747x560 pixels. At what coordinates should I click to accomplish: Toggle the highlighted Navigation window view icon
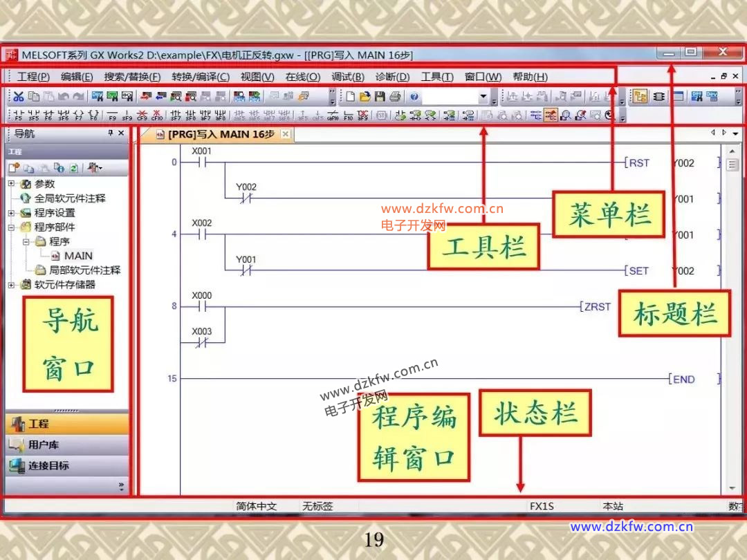(640, 97)
